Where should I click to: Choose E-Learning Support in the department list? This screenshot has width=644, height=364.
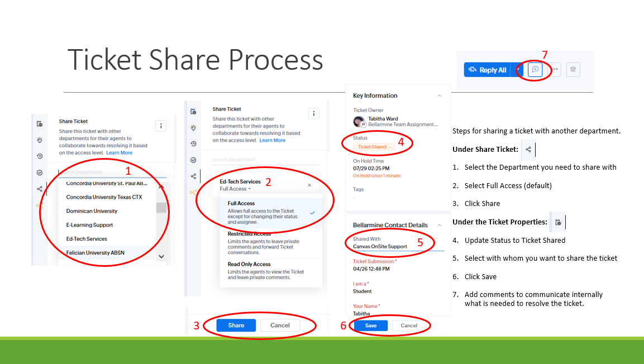point(89,225)
